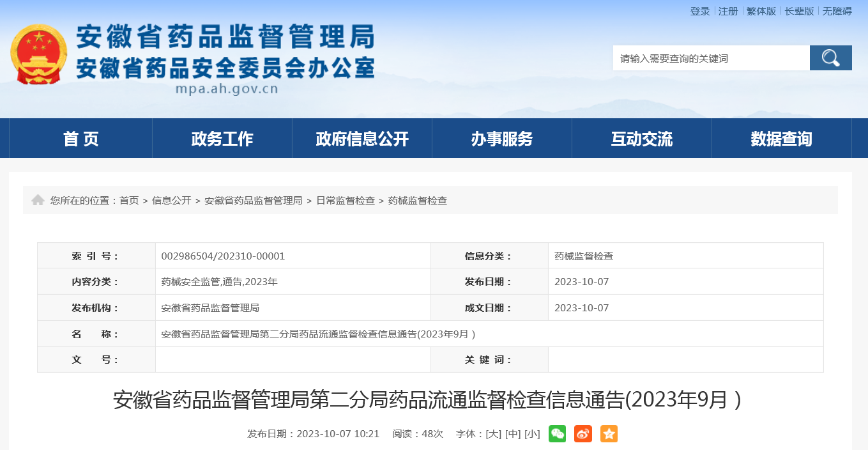Click index number 002986504/202310-00001

[223, 256]
